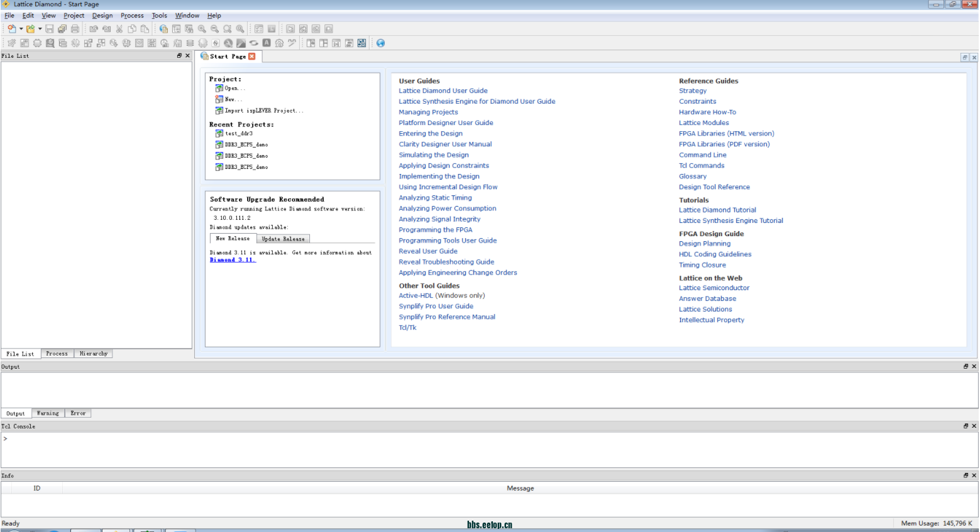Screen dimensions: 980x532
Task: Open the Tools menu
Action: click(160, 16)
